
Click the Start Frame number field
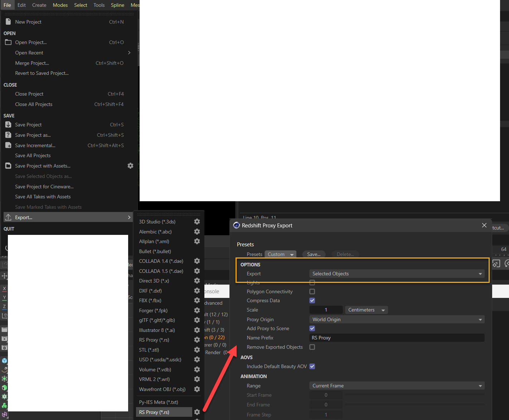326,395
